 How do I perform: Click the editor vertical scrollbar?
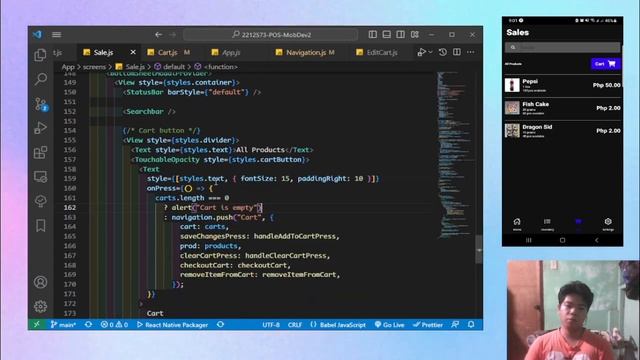click(479, 249)
